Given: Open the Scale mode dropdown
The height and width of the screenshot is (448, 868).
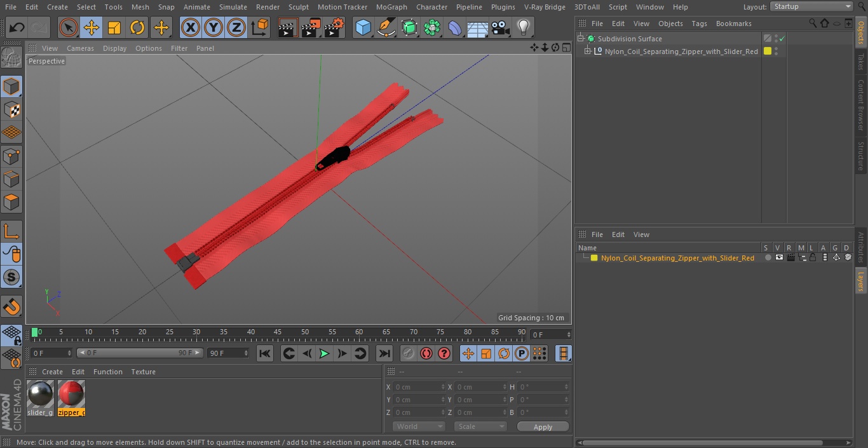Looking at the screenshot, I should [480, 426].
